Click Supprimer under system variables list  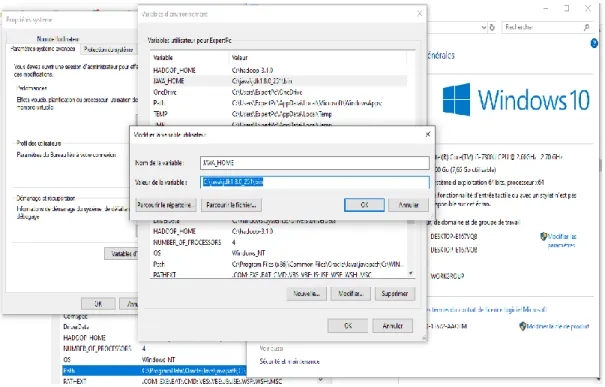[394, 294]
